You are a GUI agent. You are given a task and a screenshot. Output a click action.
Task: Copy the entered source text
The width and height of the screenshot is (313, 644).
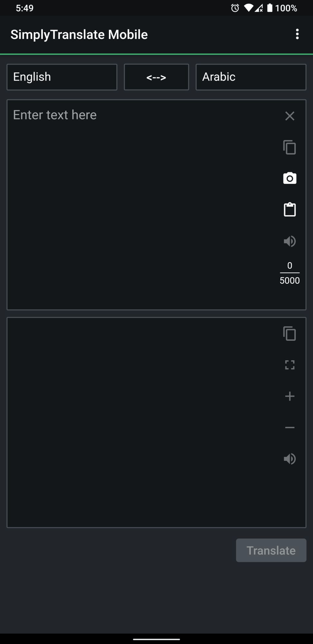(290, 147)
